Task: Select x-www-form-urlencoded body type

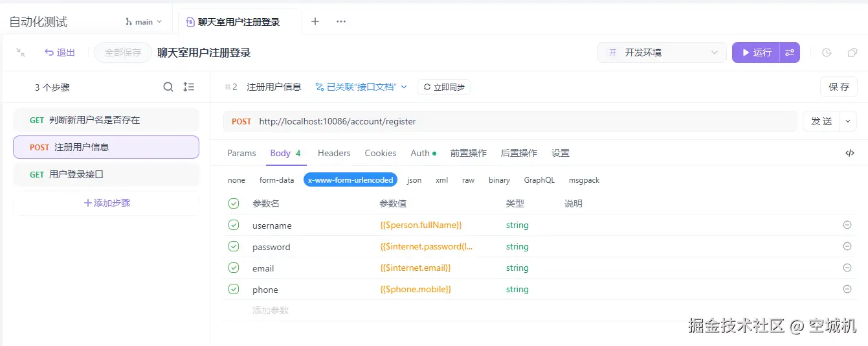Action: point(350,180)
